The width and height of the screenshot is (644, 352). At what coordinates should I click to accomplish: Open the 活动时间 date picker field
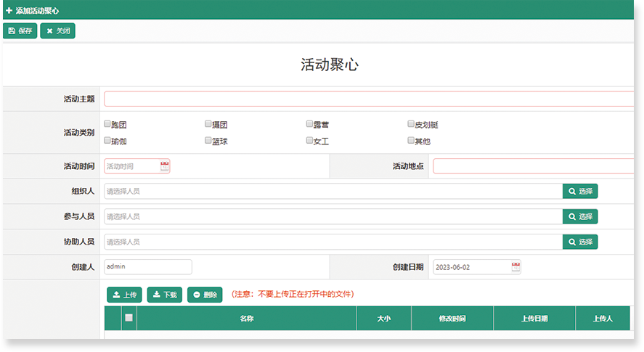(x=131, y=166)
